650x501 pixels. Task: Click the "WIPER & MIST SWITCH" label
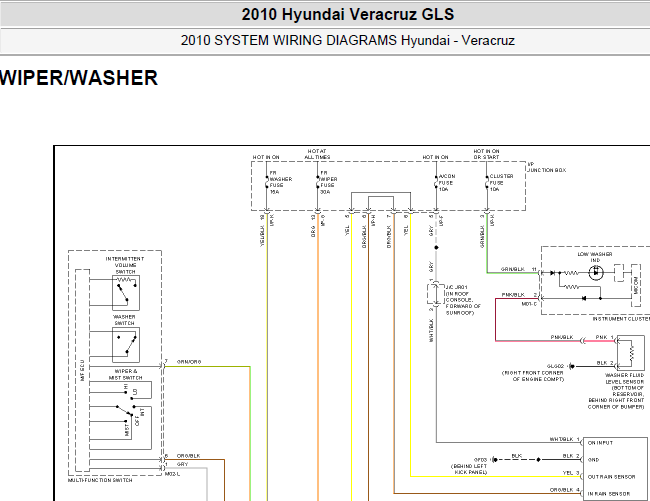pyautogui.click(x=125, y=375)
